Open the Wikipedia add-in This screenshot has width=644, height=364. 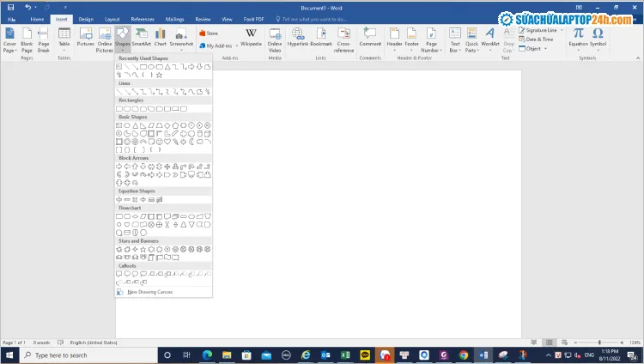[x=251, y=37]
